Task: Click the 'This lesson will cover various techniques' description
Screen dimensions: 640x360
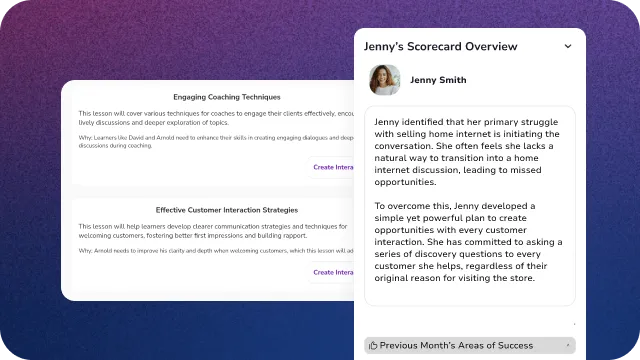Action: [216, 118]
